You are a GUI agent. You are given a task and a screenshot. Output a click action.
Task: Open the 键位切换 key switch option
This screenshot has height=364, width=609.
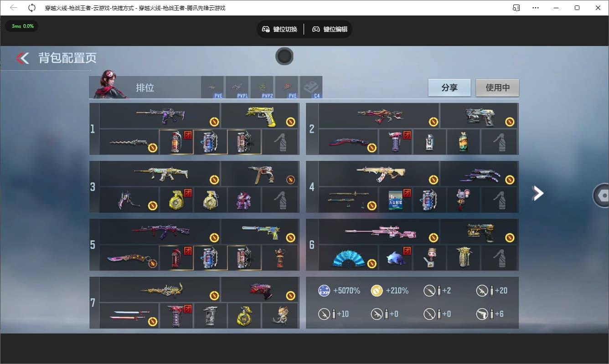click(279, 29)
